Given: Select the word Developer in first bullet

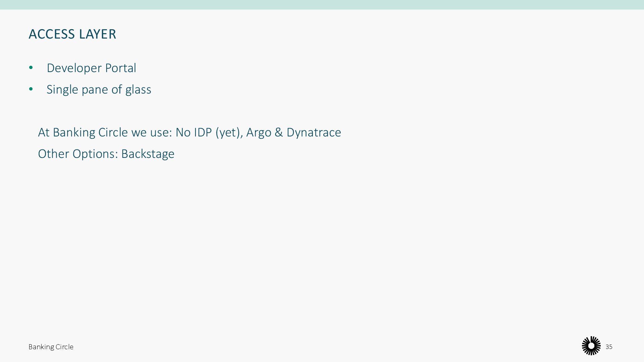Looking at the screenshot, I should tap(74, 68).
